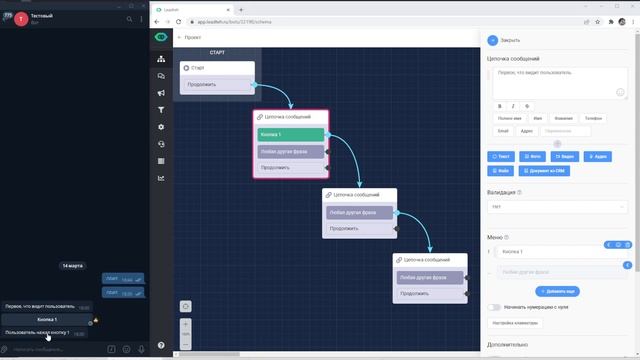Toggle 'Начинать нумерацию с нуля' switch
This screenshot has height=360, width=640.
pyautogui.click(x=494, y=307)
